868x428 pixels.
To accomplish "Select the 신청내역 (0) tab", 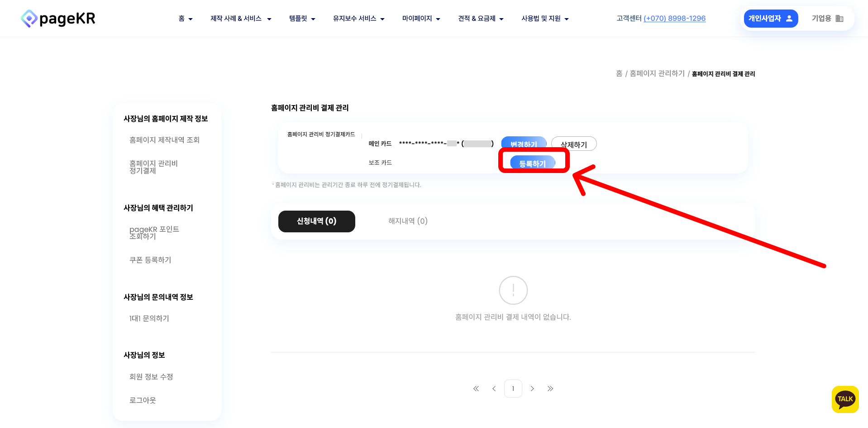I will click(x=317, y=221).
